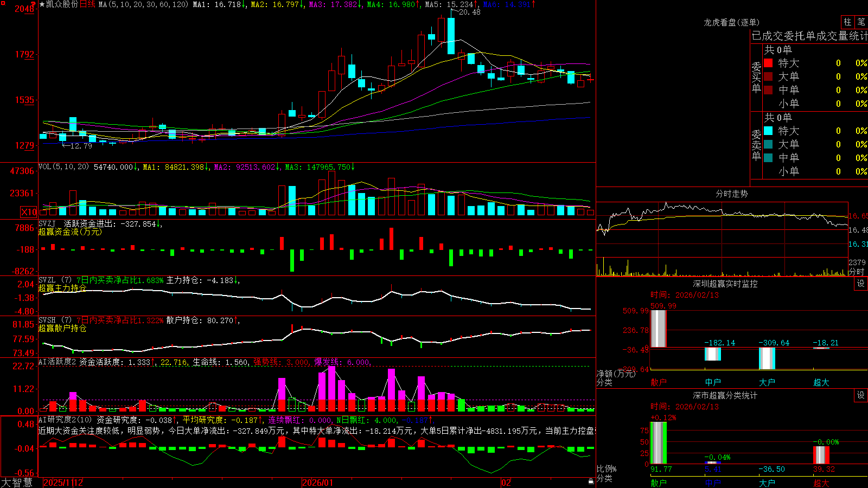The image size is (868, 488).
Task: Select the SVZL (7) indicator label
Action: 55,280
